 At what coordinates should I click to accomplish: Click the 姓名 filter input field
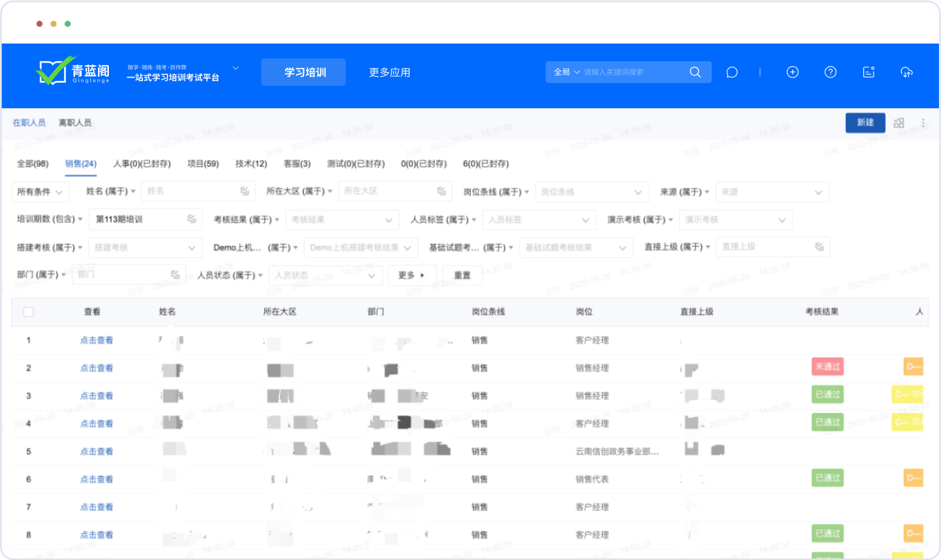(x=191, y=191)
